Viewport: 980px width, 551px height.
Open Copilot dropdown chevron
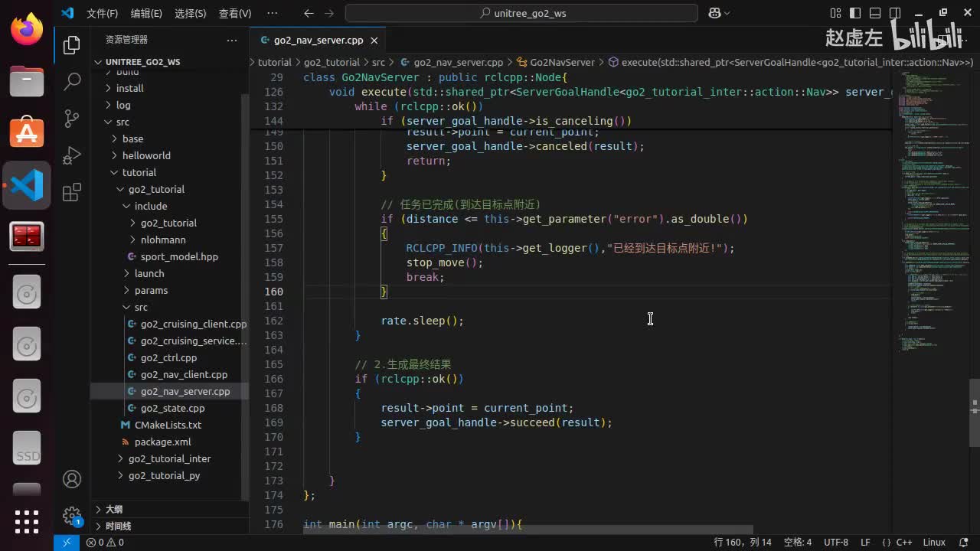(x=727, y=13)
